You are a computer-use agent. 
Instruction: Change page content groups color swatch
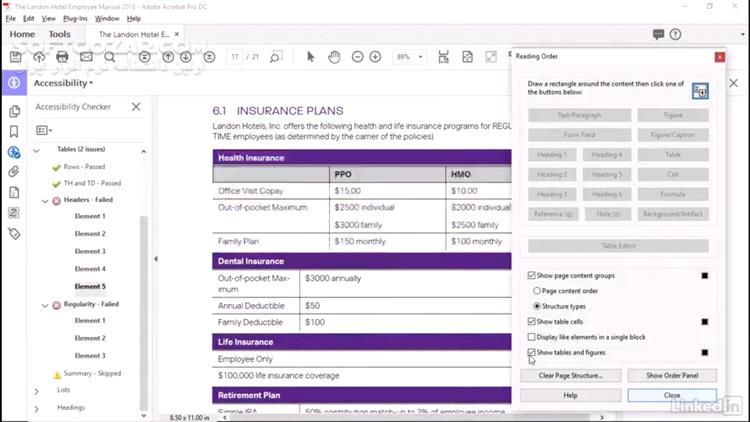(705, 276)
